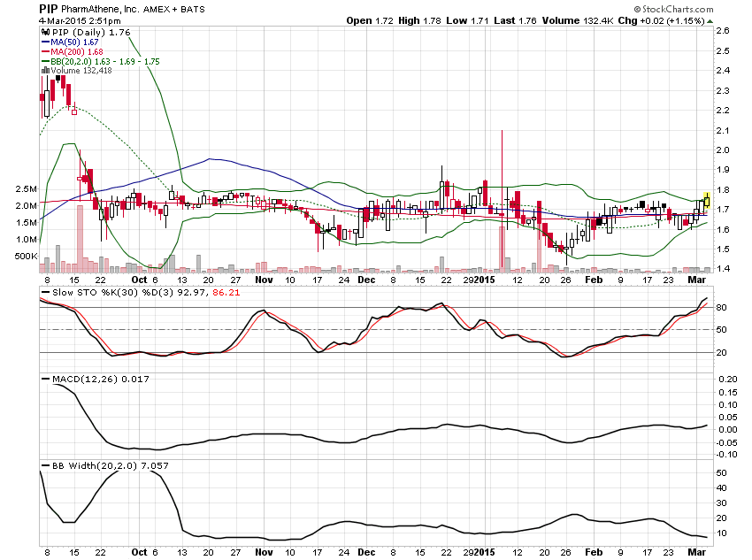The image size is (752, 560).
Task: Click the PIP (Daily) 1.76 legend label
Action: pyautogui.click(x=91, y=32)
